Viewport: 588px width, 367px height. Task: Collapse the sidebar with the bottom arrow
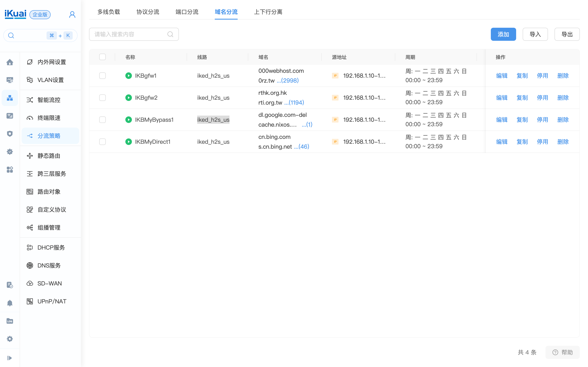pos(10,358)
